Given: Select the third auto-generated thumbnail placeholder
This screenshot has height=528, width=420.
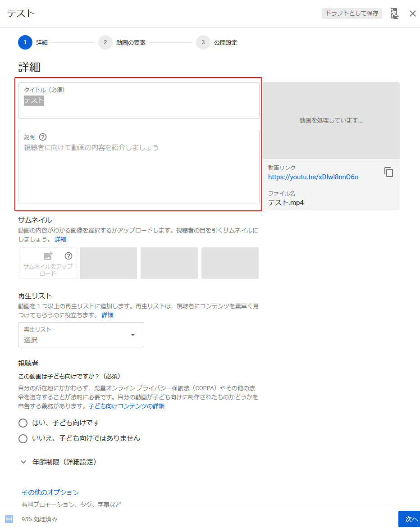Looking at the screenshot, I should 230,263.
